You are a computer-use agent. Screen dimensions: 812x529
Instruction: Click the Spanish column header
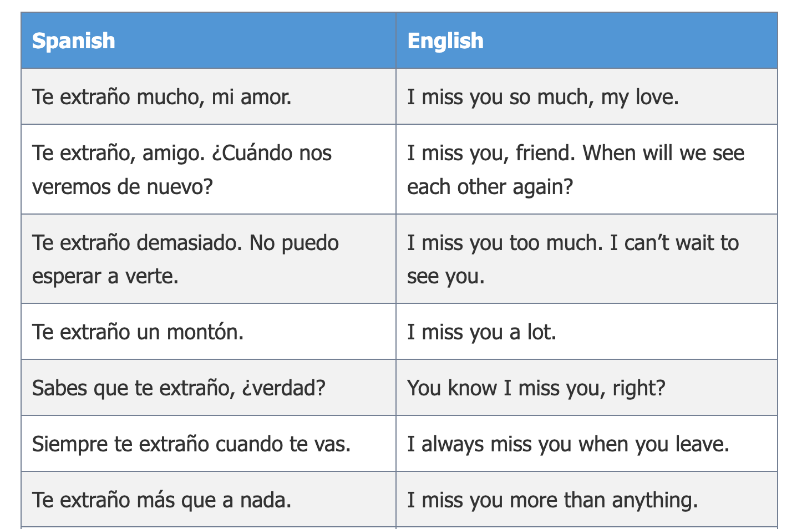click(209, 40)
